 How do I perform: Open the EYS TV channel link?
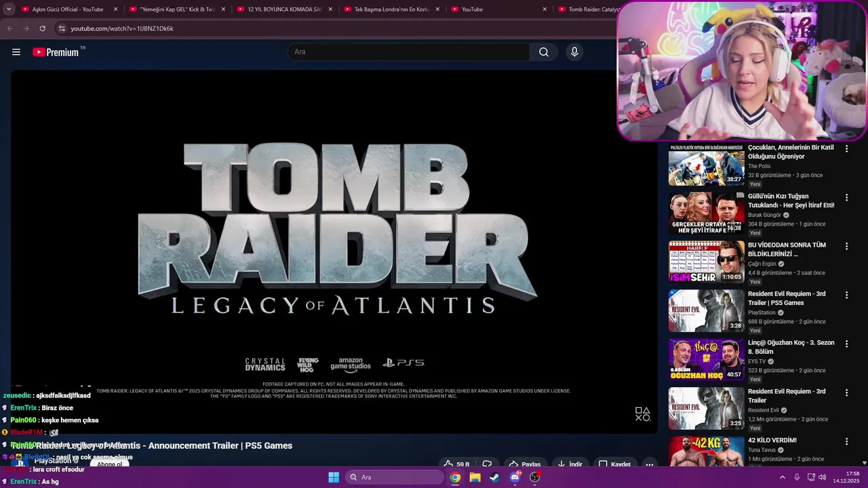coord(757,361)
